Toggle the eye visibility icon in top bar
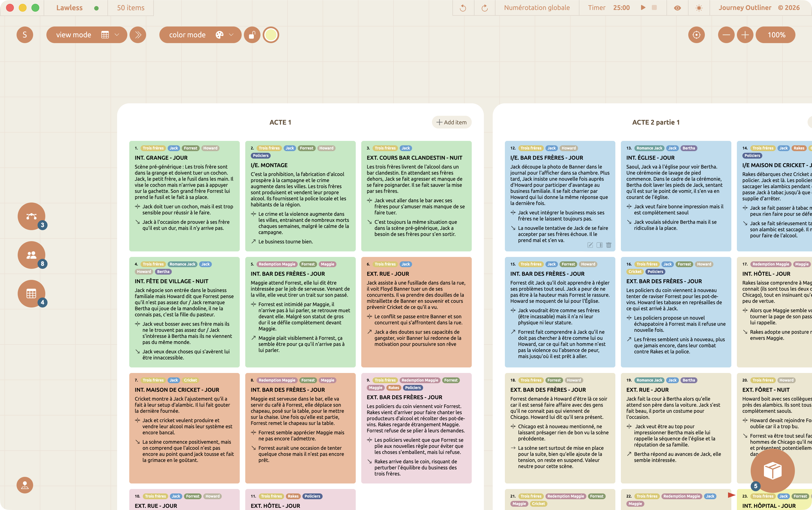 click(x=677, y=8)
